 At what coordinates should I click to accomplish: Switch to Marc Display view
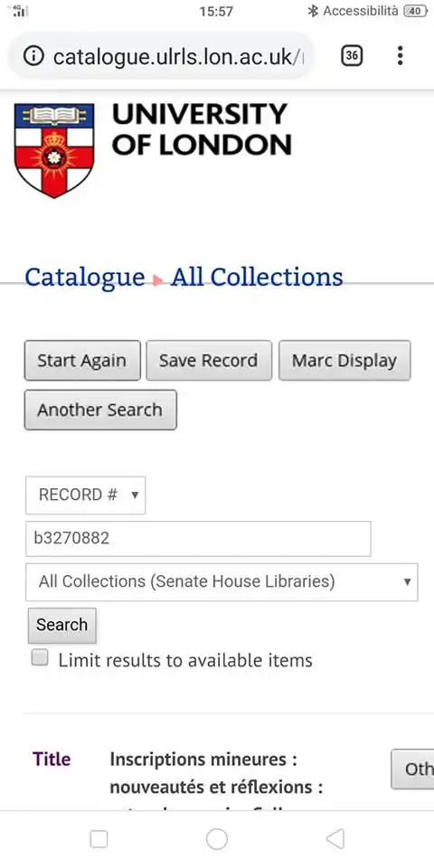344,361
